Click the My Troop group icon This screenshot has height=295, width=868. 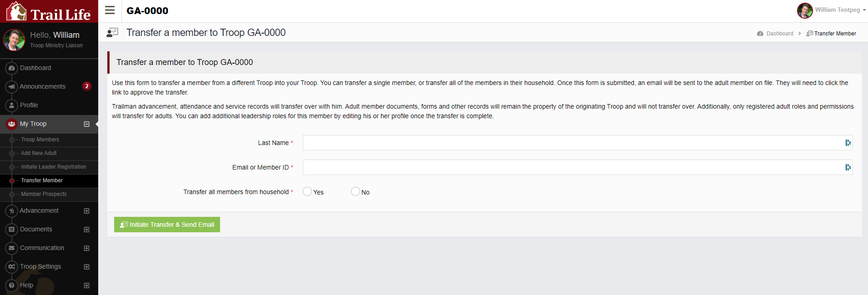(x=11, y=124)
